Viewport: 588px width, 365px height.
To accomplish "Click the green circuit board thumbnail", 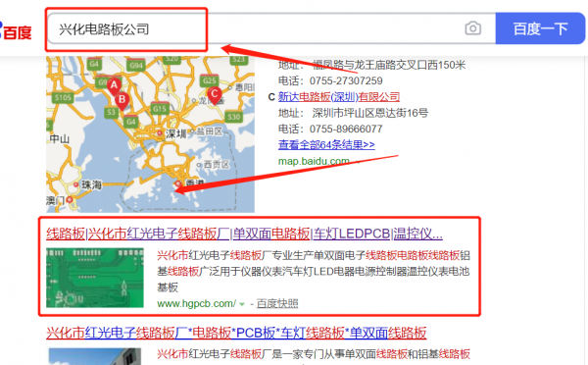I will tap(95, 278).
